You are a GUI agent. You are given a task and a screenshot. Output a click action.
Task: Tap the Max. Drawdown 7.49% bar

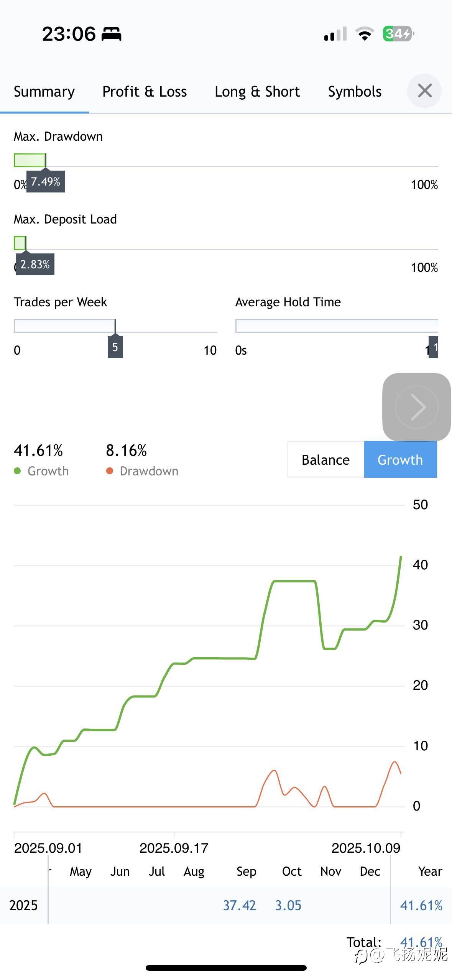30,160
